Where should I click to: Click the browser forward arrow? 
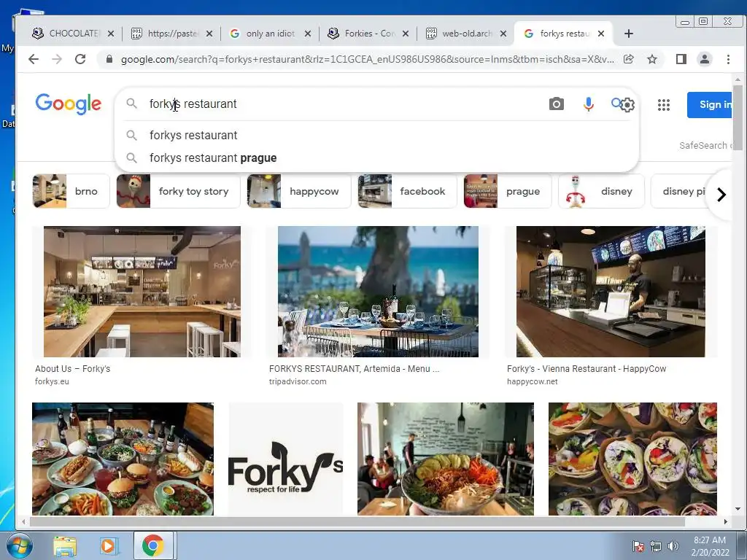pyautogui.click(x=57, y=59)
